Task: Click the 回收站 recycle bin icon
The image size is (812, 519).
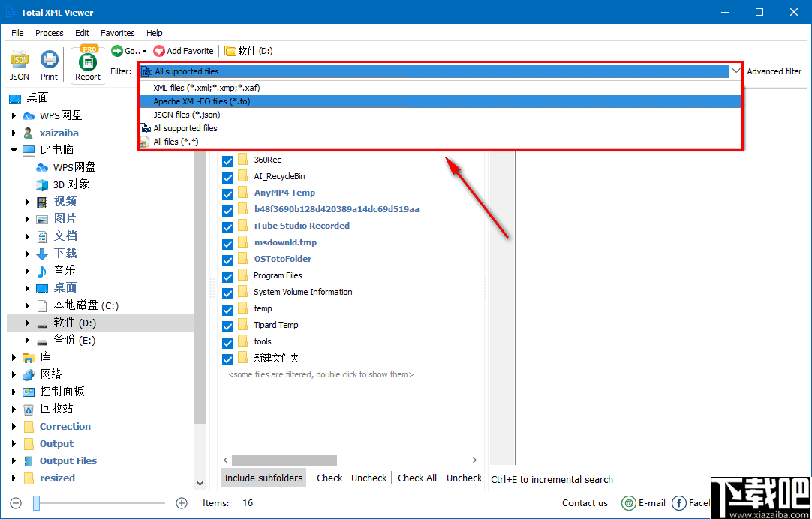Action: tap(29, 409)
